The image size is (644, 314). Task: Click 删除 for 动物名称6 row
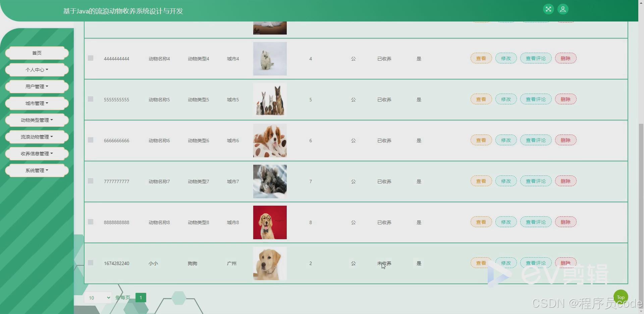coord(566,140)
